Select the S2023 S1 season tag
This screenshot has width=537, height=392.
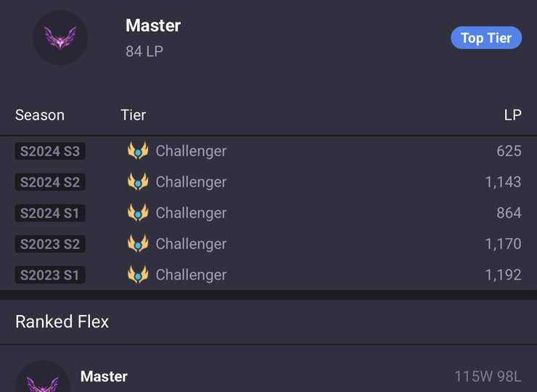pos(50,275)
